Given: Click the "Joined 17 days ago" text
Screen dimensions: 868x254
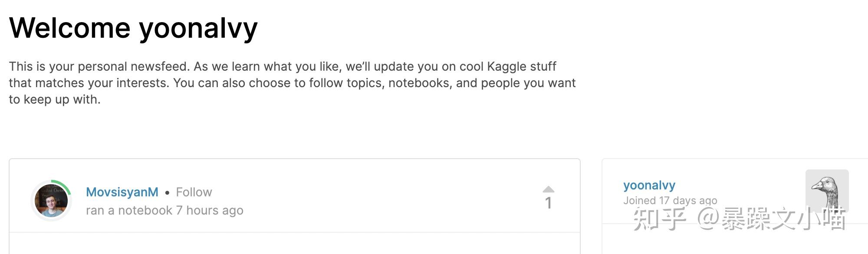Looking at the screenshot, I should click(x=670, y=200).
